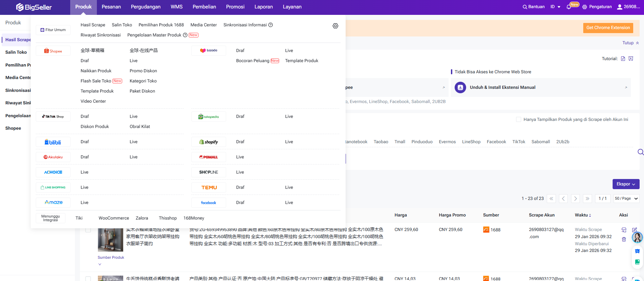Expand the Ekspor dropdown button
The width and height of the screenshot is (644, 281).
tap(626, 184)
